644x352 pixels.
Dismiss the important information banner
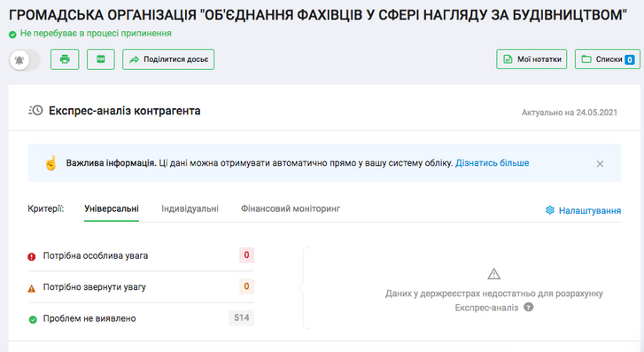600,164
